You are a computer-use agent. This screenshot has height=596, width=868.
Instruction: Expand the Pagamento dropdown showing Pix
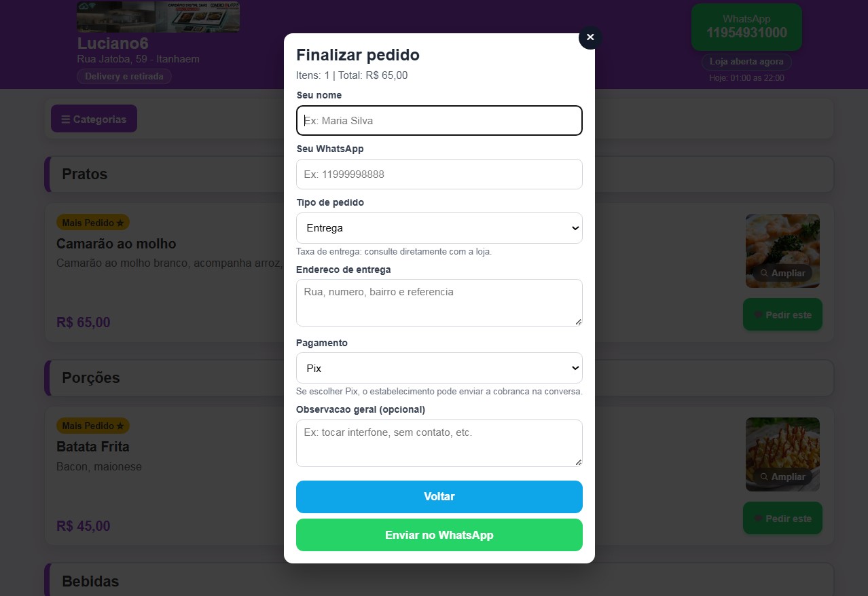[x=439, y=368]
